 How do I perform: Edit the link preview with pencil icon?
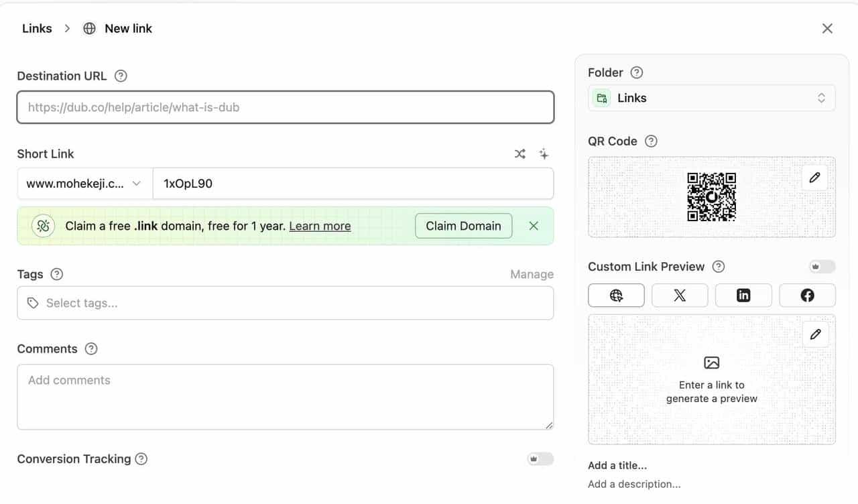tap(815, 334)
